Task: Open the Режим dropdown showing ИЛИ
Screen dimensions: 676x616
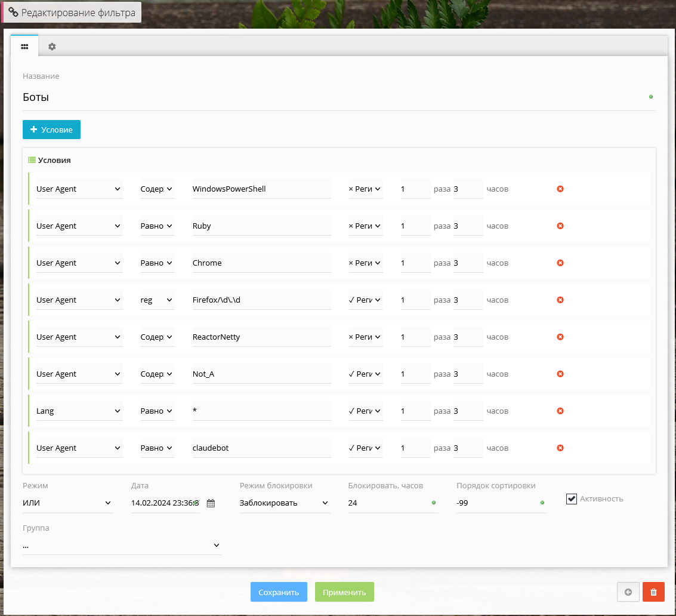Action: pos(67,503)
